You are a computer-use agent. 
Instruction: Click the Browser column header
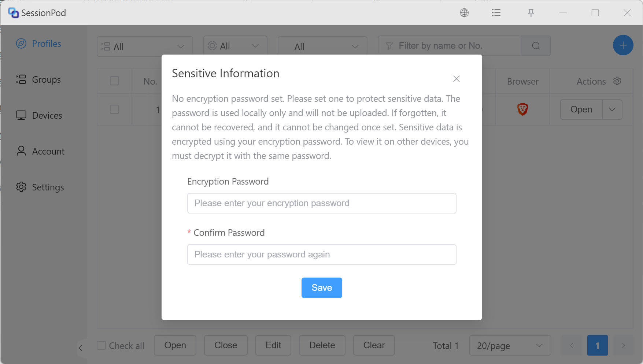coord(522,81)
